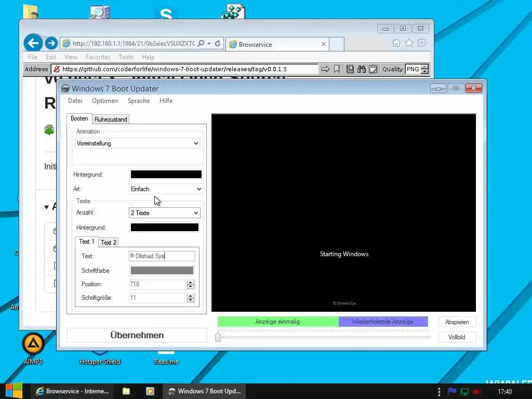
Task: Open a new tab in Internet Explorer
Action: pyautogui.click(x=337, y=44)
